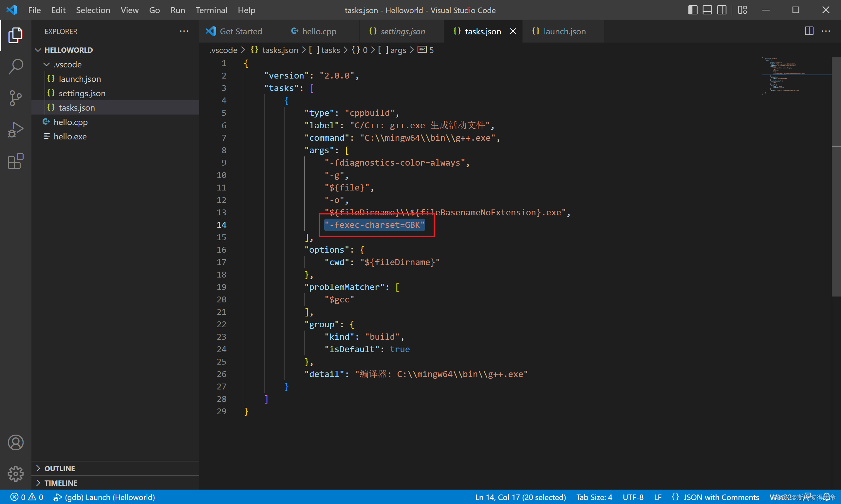Click LF end-of-line status item
Viewport: 841px width, 504px height.
pyautogui.click(x=658, y=497)
